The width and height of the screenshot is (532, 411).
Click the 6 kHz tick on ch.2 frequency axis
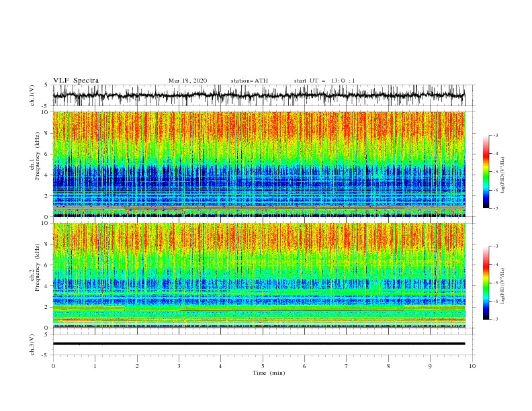click(x=48, y=265)
